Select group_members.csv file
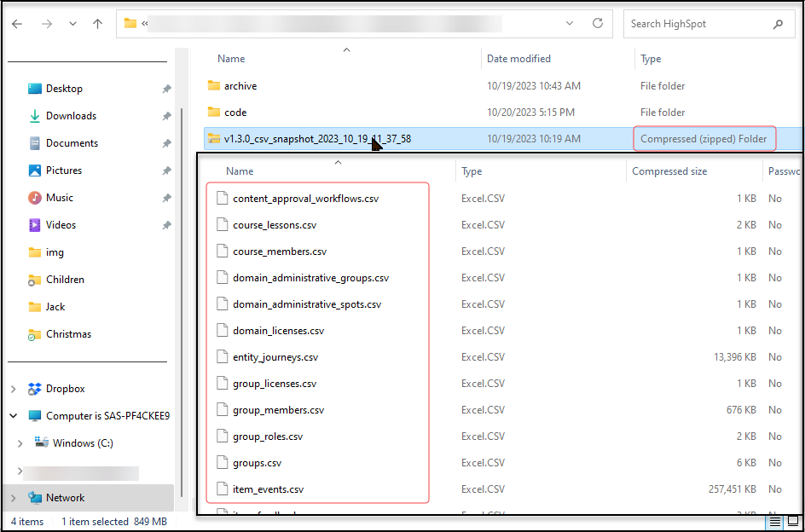Image resolution: width=805 pixels, height=532 pixels. tap(278, 410)
